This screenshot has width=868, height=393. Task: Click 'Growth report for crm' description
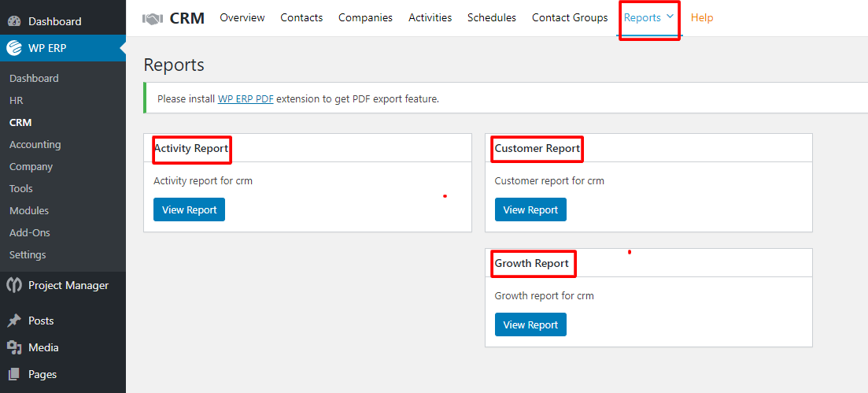pos(544,296)
